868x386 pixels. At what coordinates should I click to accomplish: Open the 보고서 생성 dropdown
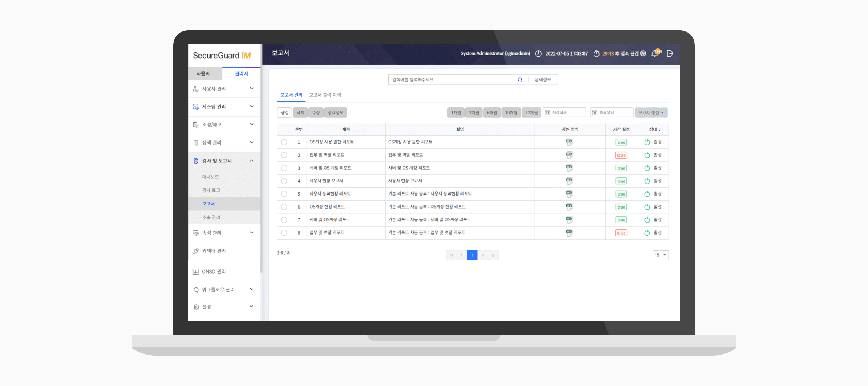(651, 112)
